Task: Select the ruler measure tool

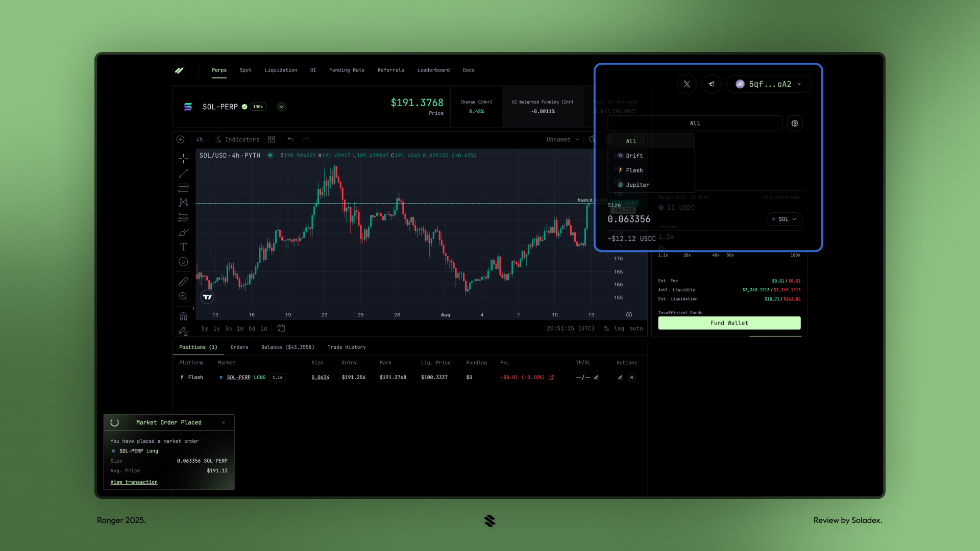Action: [183, 281]
